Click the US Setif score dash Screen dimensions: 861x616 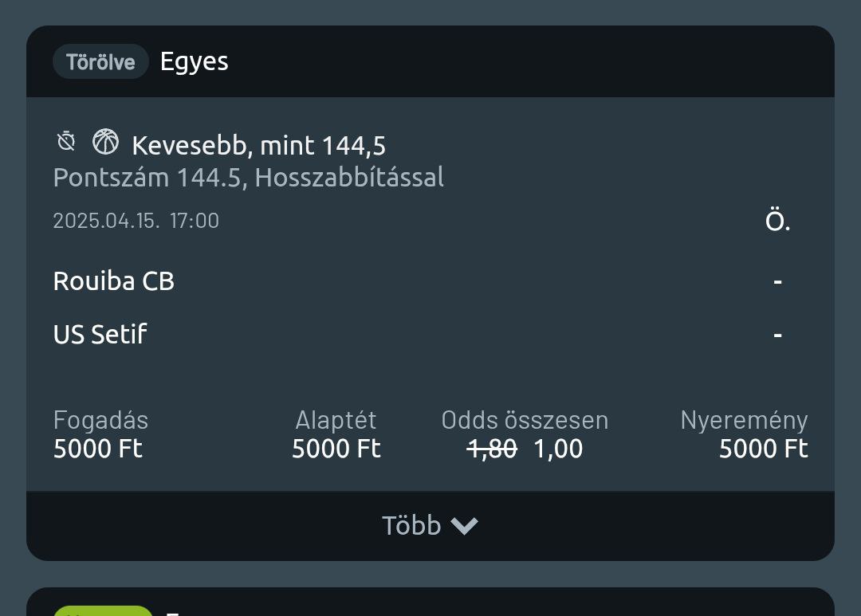(x=777, y=335)
